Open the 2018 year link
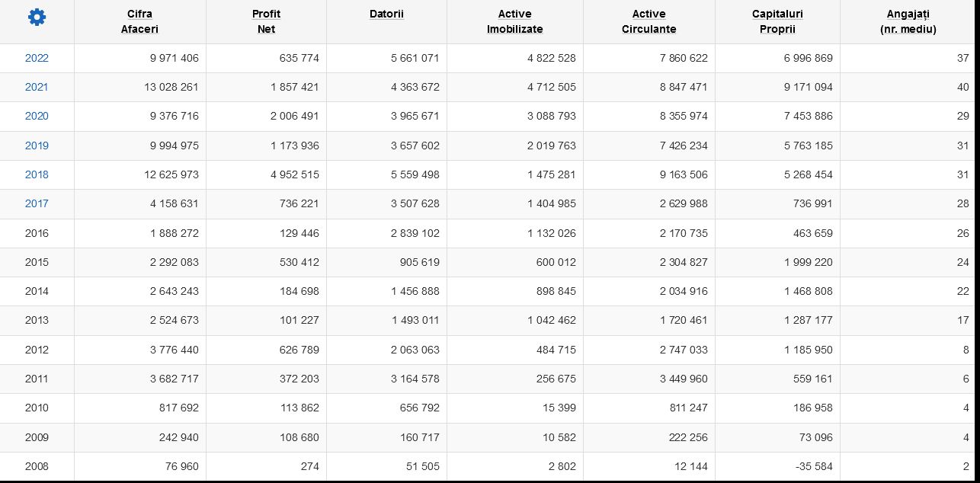Screen dimensions: 980x483 click(37, 174)
